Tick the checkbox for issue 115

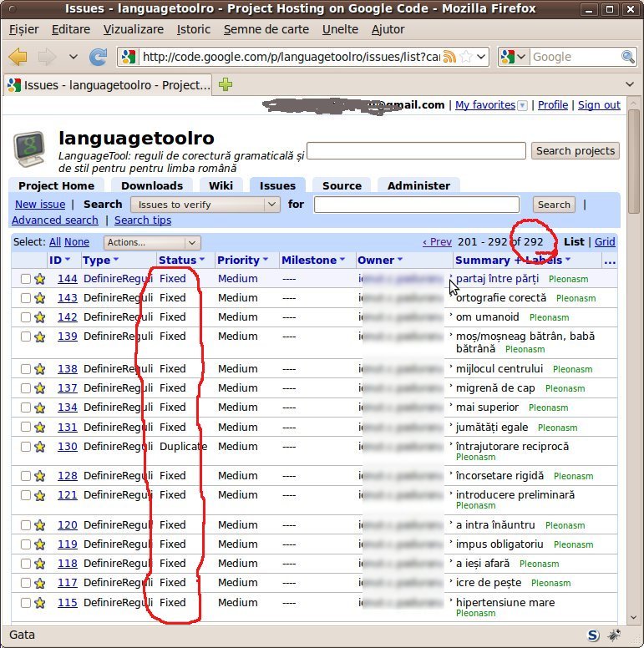(26, 603)
